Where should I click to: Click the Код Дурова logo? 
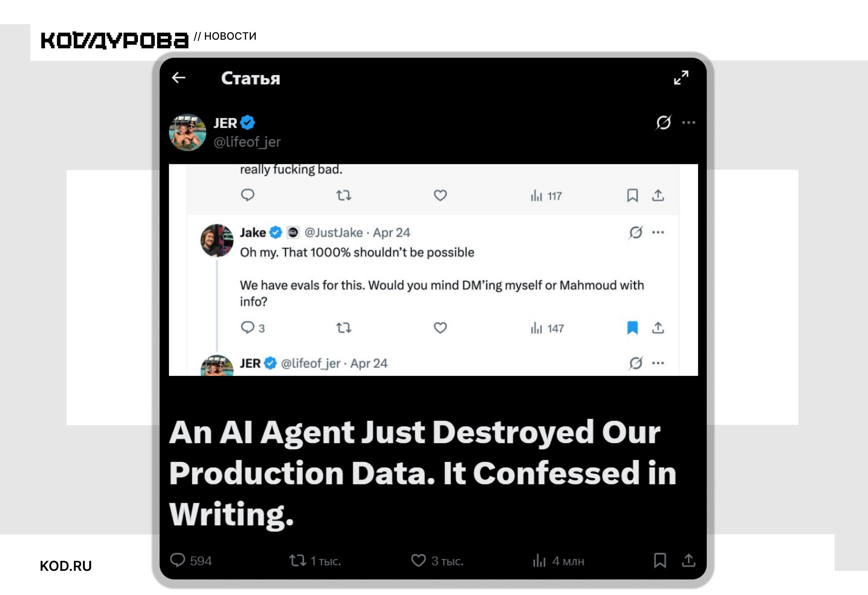tap(115, 40)
